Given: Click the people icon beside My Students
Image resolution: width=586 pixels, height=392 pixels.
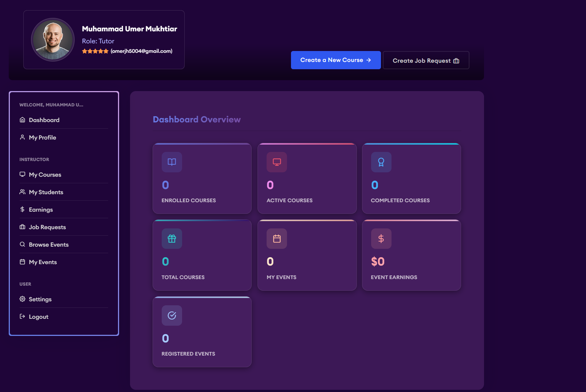Looking at the screenshot, I should (x=22, y=192).
